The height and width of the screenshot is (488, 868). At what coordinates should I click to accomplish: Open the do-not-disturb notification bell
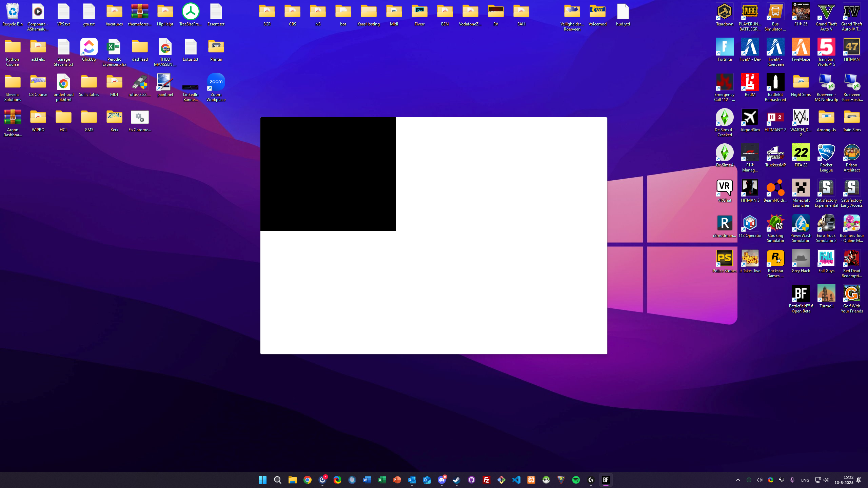[x=859, y=480]
